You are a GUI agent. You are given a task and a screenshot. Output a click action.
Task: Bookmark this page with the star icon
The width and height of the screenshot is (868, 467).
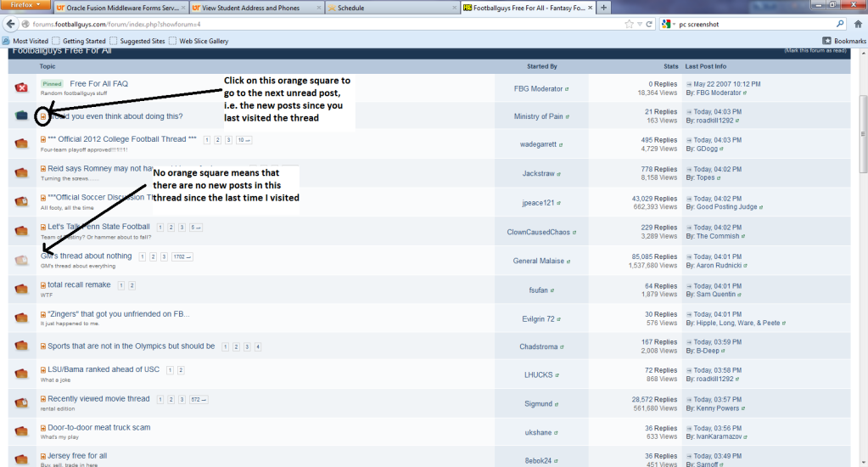(627, 24)
